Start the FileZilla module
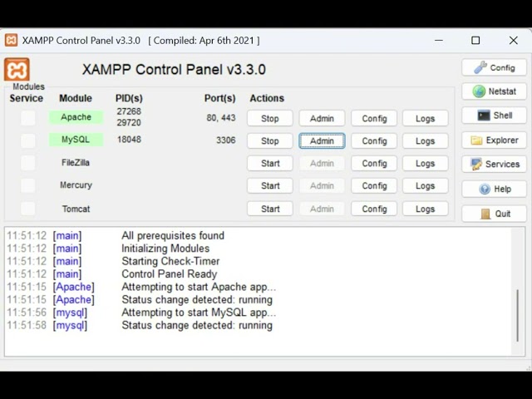Screen dimensions: 532x399 point(270,164)
